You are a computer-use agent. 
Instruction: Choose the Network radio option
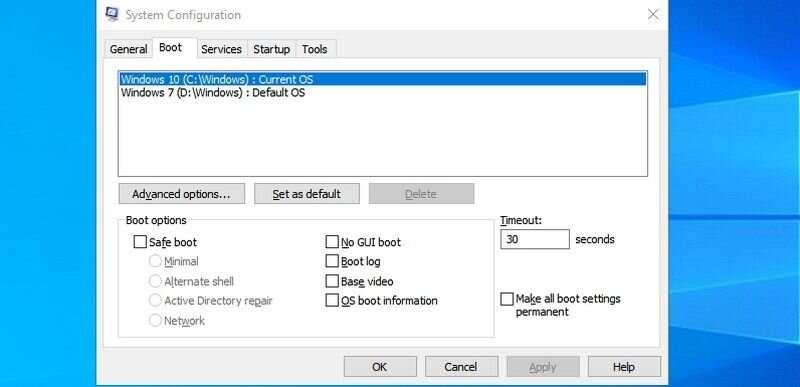pyautogui.click(x=155, y=321)
